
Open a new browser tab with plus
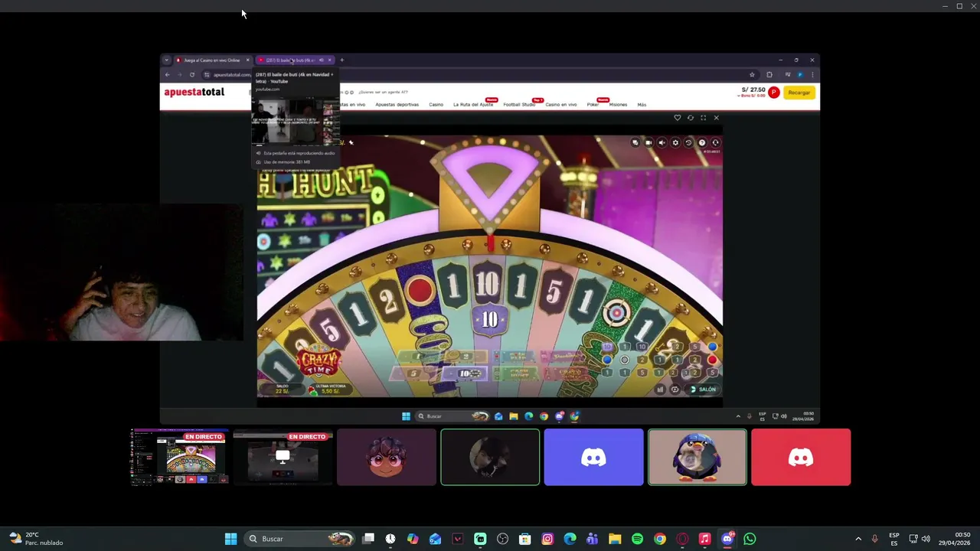[x=342, y=60]
